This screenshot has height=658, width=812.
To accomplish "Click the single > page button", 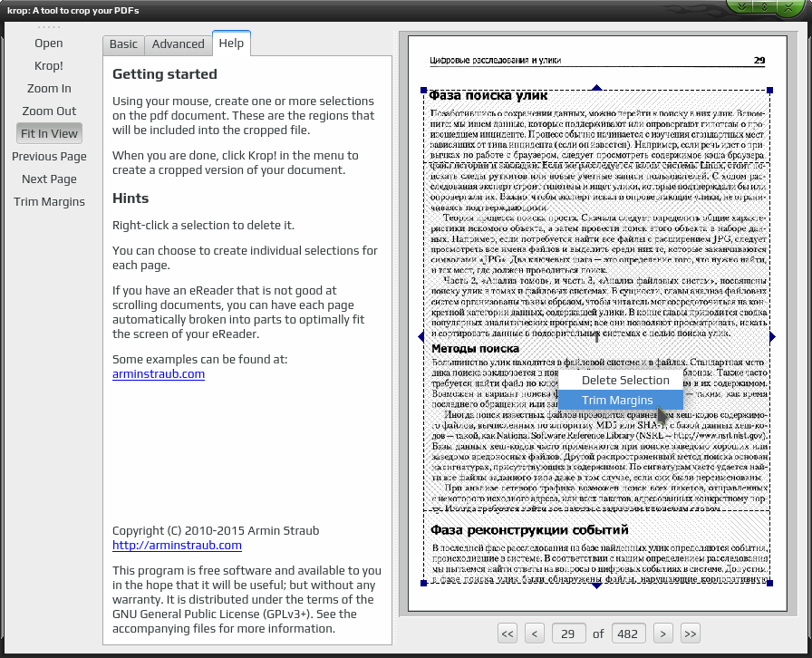I will coord(663,634).
